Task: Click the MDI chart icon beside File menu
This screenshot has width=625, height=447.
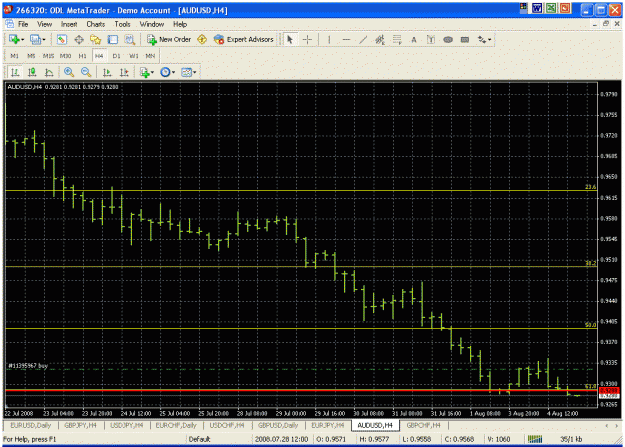Action: (9, 24)
